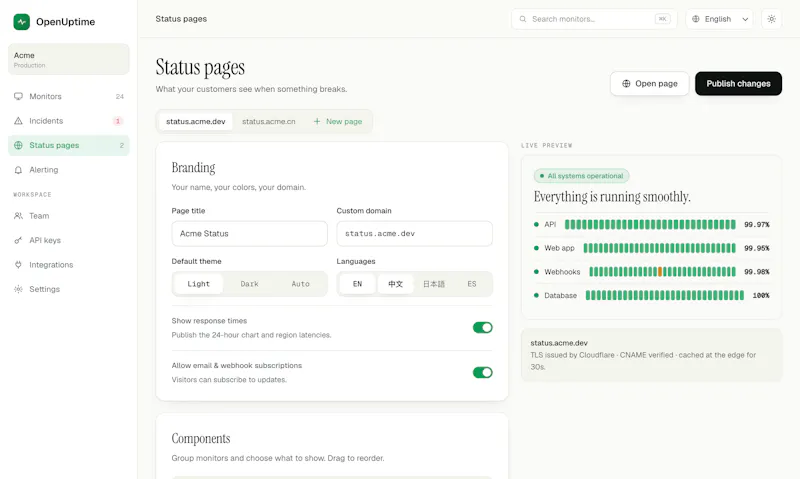Viewport: 800px width, 479px height.
Task: Click the orange bar in Webhooks uptime
Action: [660, 272]
